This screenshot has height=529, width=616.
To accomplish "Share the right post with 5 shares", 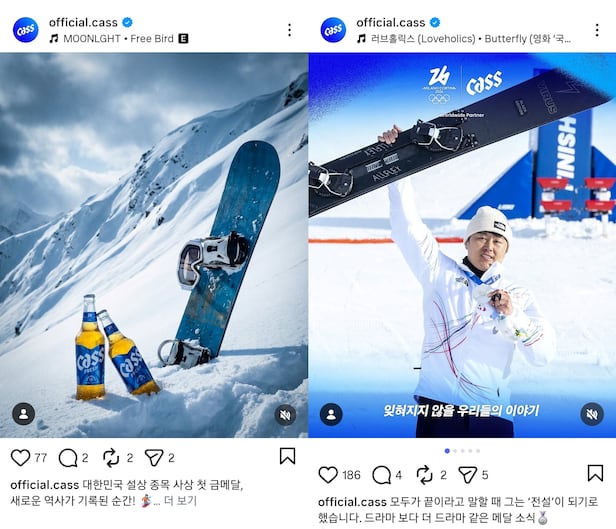I will pos(468,475).
